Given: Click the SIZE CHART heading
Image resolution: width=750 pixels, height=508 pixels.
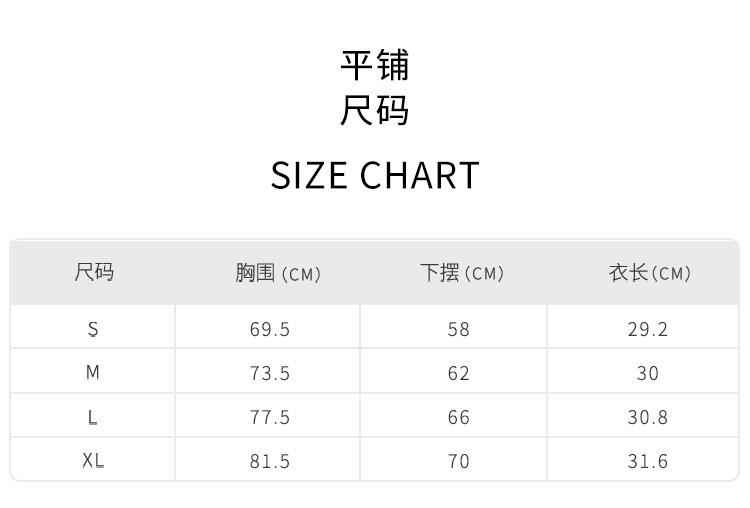Looking at the screenshot, I should tap(375, 175).
